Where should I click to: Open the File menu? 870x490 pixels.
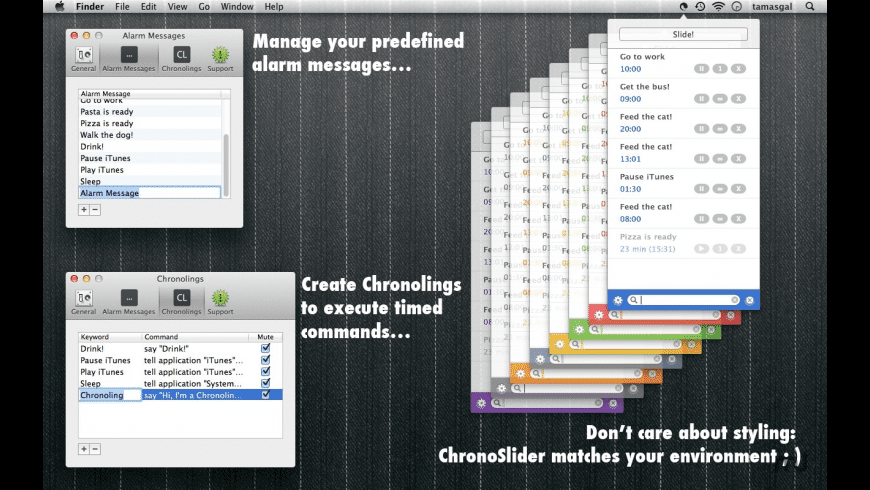[x=122, y=7]
